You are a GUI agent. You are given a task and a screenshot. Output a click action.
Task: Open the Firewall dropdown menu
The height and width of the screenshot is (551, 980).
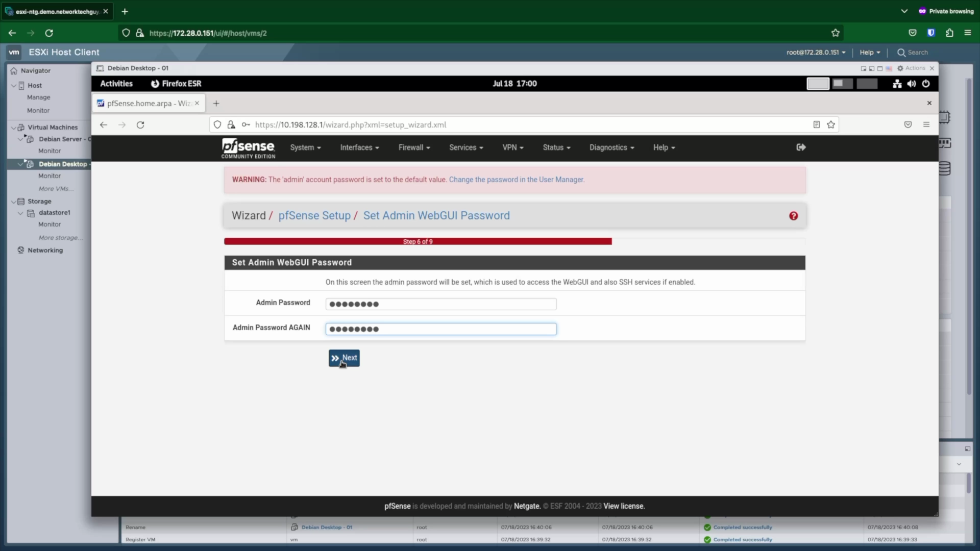click(x=414, y=147)
